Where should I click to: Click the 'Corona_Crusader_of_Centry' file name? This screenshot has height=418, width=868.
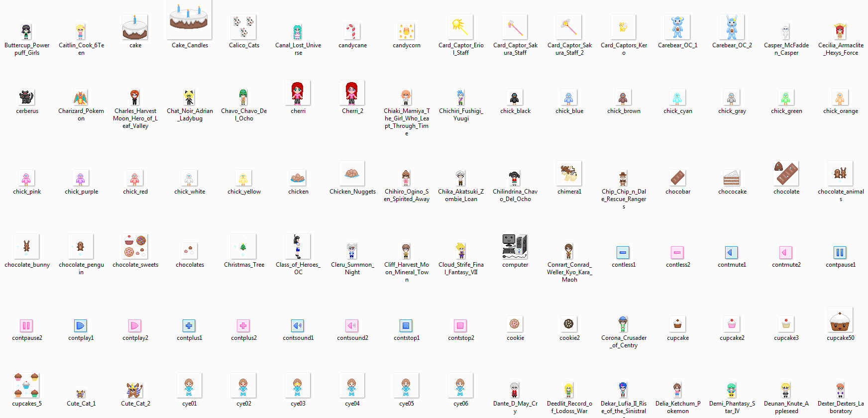tap(624, 341)
